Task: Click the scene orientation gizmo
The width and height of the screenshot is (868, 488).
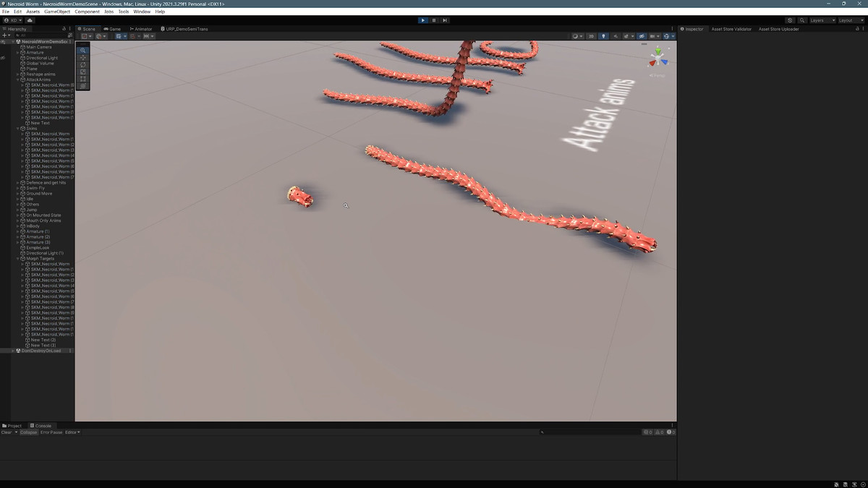Action: coord(658,59)
